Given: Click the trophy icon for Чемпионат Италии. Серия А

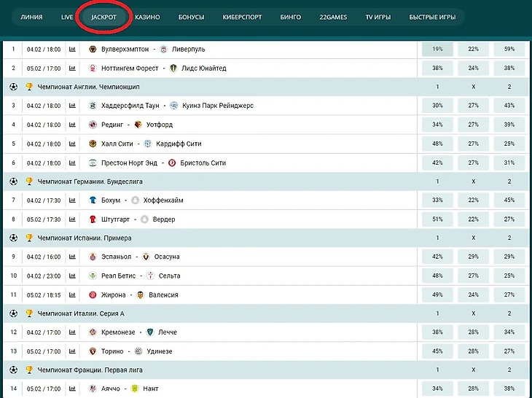Looking at the screenshot, I should [29, 313].
